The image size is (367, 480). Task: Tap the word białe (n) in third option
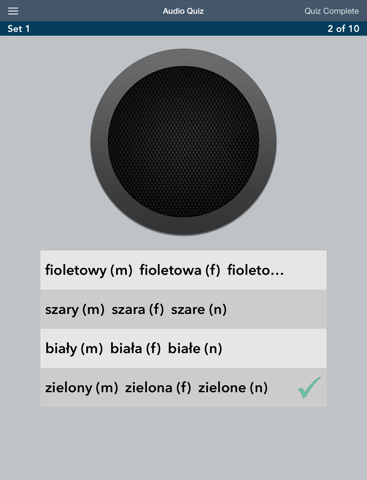click(x=195, y=349)
